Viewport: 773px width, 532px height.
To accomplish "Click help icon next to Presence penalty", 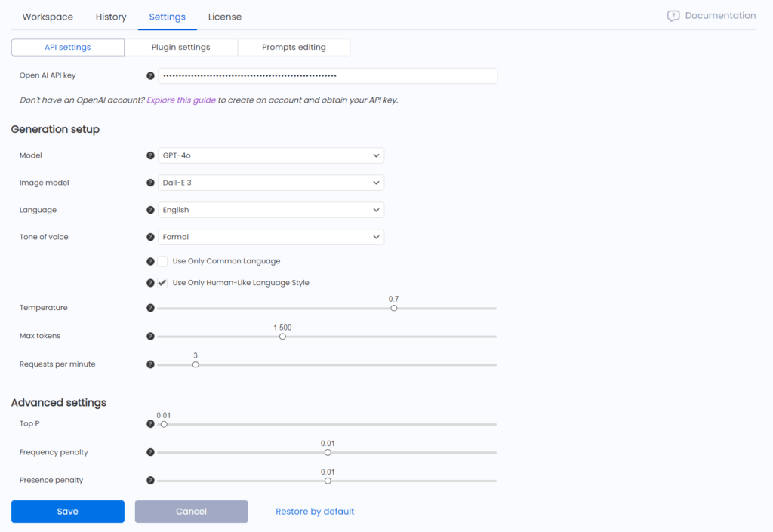I will (x=150, y=480).
